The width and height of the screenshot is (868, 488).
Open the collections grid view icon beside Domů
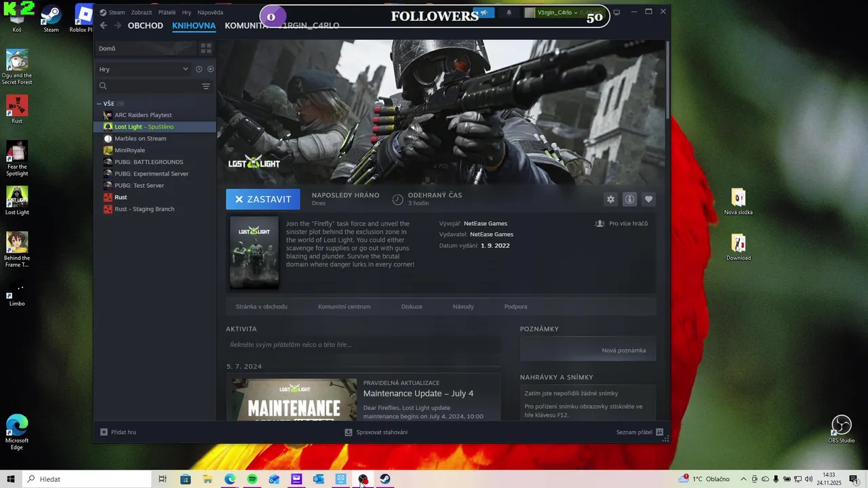pos(206,48)
